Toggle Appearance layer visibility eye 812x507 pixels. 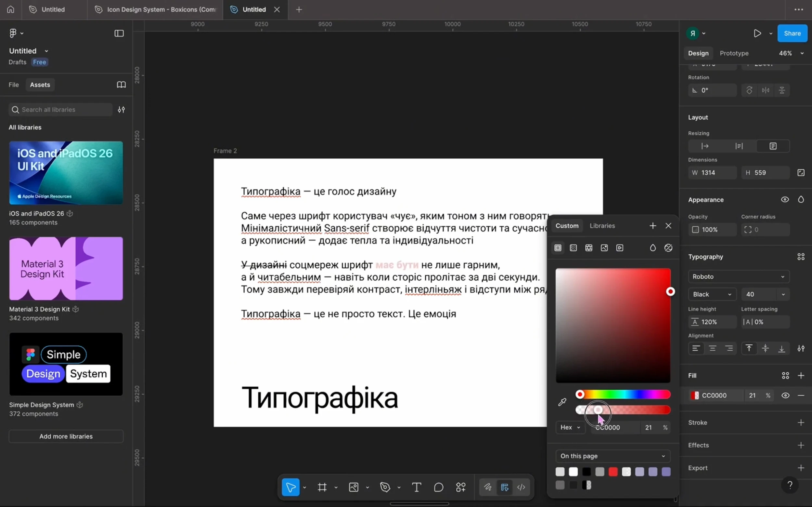(784, 199)
